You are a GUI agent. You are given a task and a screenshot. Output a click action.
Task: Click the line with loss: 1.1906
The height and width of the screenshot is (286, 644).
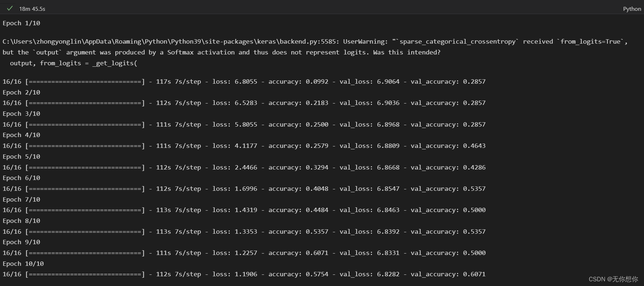[244, 274]
